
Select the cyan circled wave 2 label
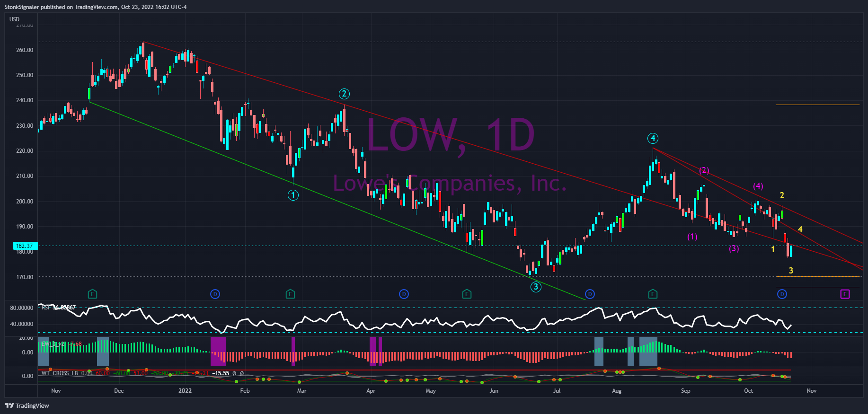[344, 94]
